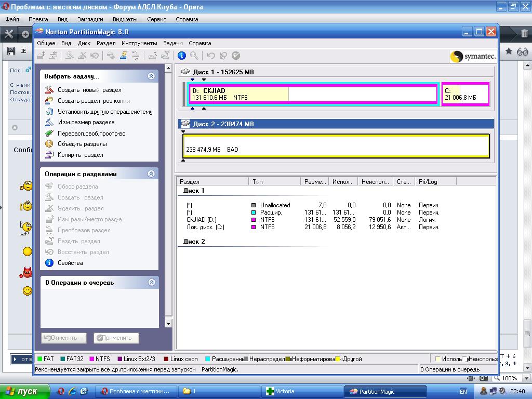
Task: Open the 'Раздел' menu in PartitionMagic
Action: point(106,43)
